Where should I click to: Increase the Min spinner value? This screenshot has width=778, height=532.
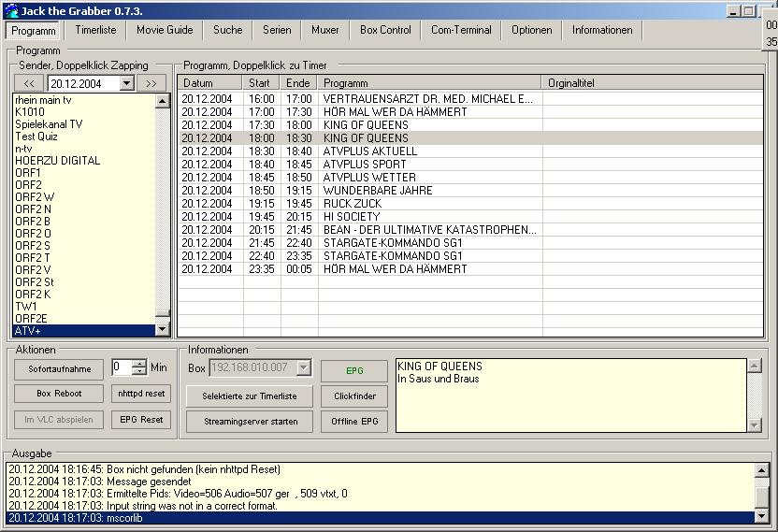(140, 364)
